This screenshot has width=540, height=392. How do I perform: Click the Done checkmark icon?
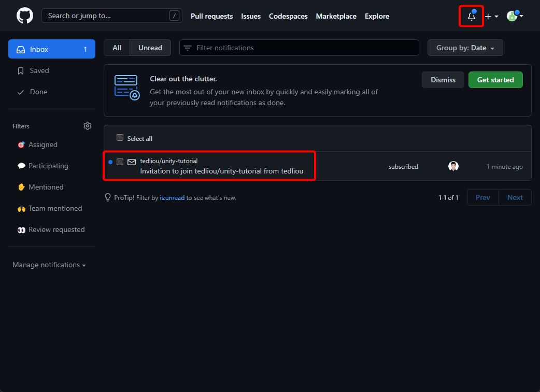click(x=21, y=92)
